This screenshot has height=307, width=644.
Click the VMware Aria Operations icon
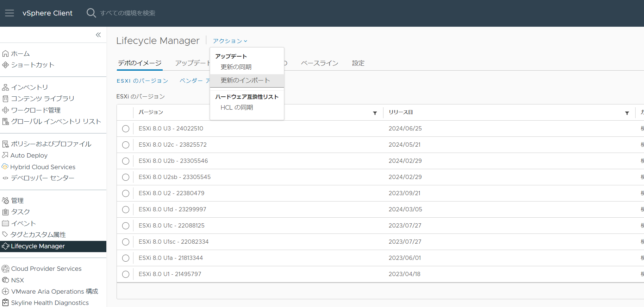coord(5,291)
